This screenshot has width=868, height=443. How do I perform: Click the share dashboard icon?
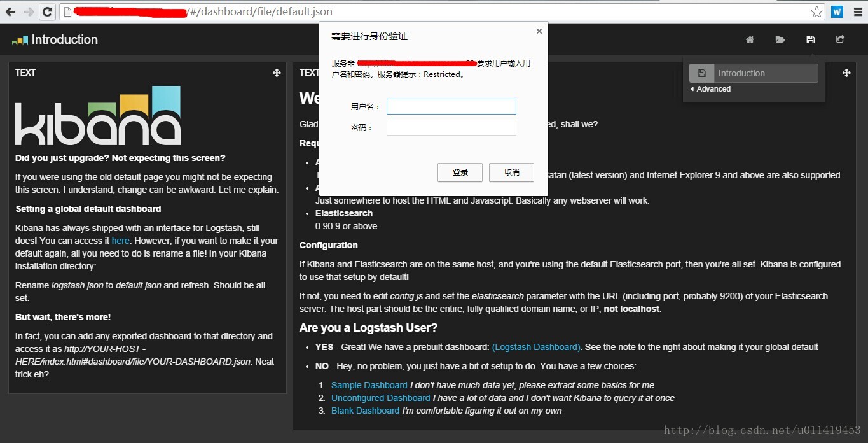840,39
